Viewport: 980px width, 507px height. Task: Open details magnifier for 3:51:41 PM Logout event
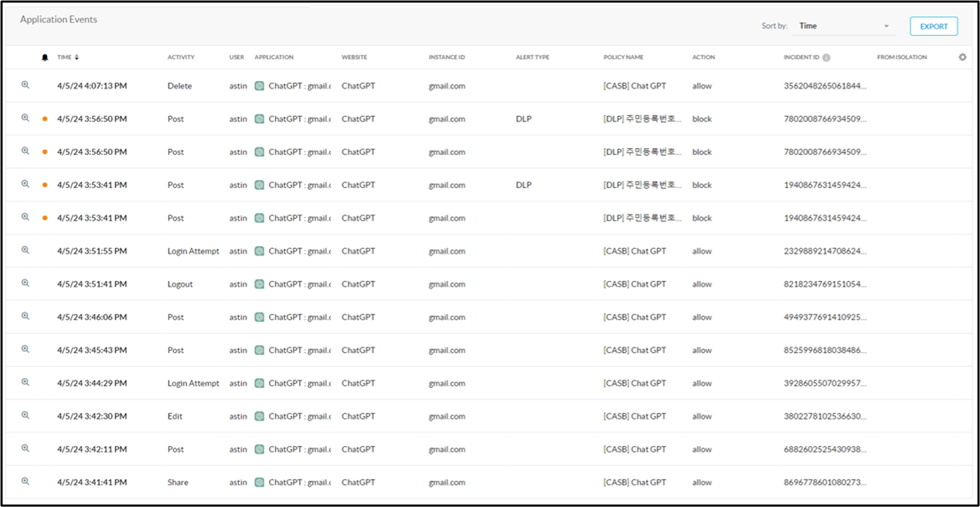point(25,283)
